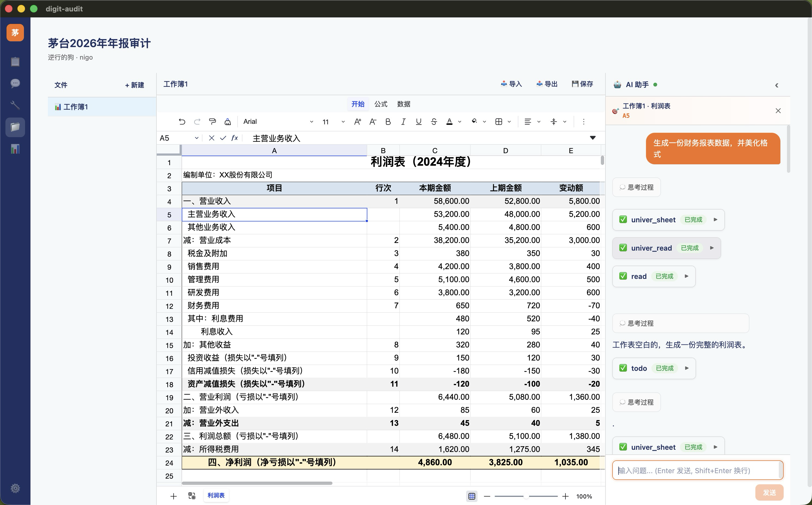Screen dimensions: 812x505
Task: Click the horizontal align icon
Action: coord(528,122)
